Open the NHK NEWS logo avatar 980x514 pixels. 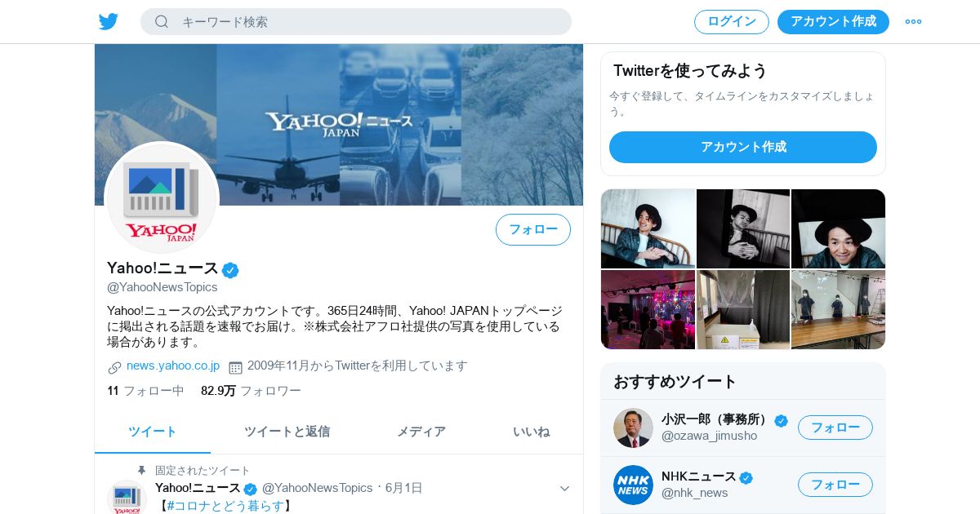633,485
